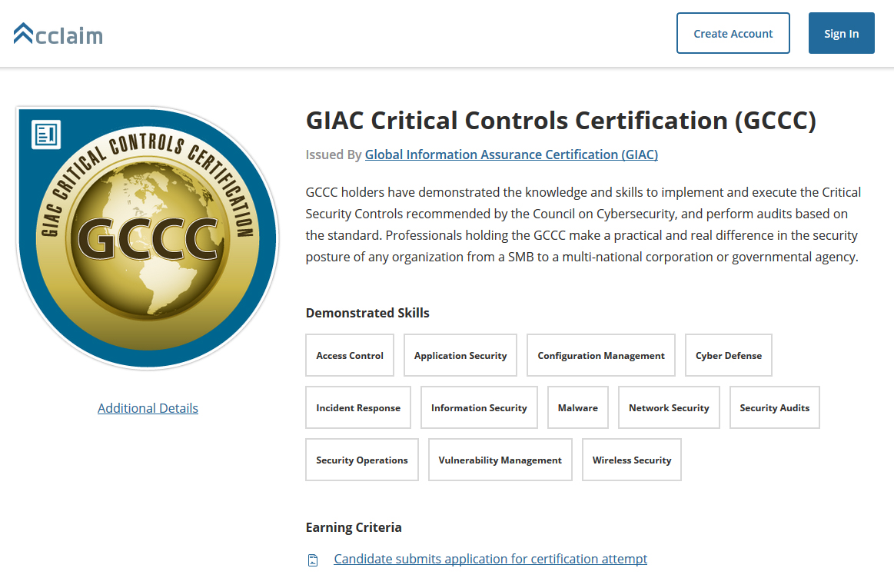Open the Candidate submits application link

[490, 559]
